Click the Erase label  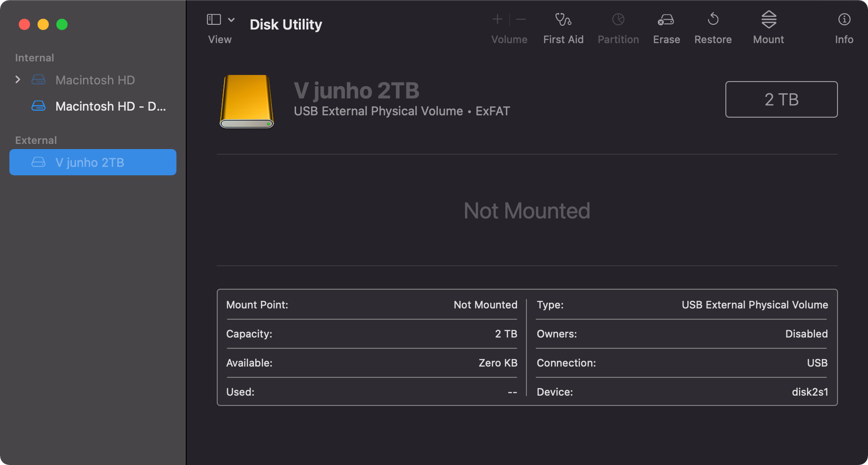667,39
